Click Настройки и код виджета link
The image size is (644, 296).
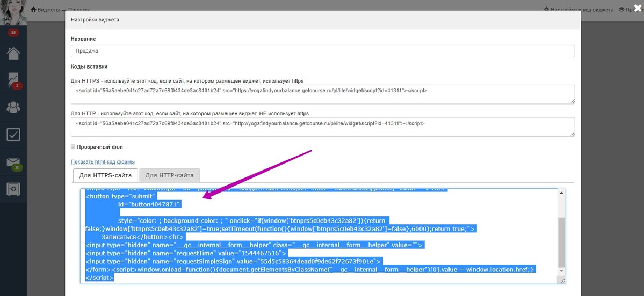(x=578, y=10)
